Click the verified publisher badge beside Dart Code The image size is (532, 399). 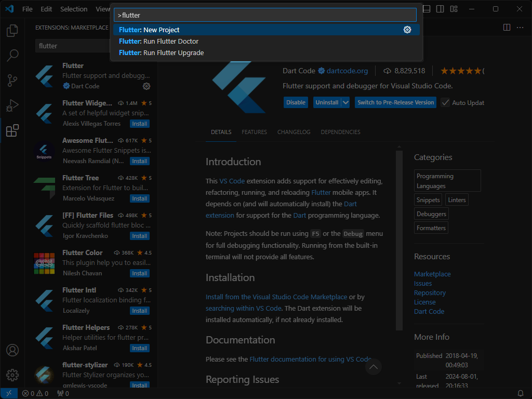click(x=321, y=71)
